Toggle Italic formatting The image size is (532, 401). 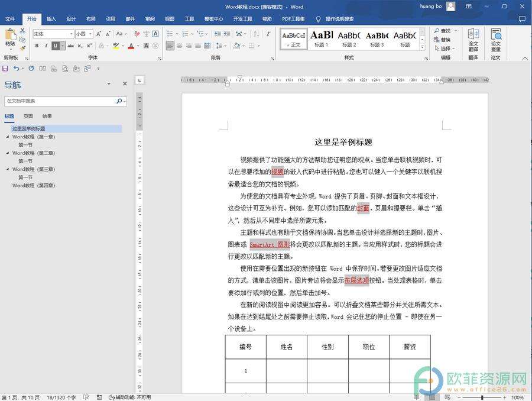point(46,46)
